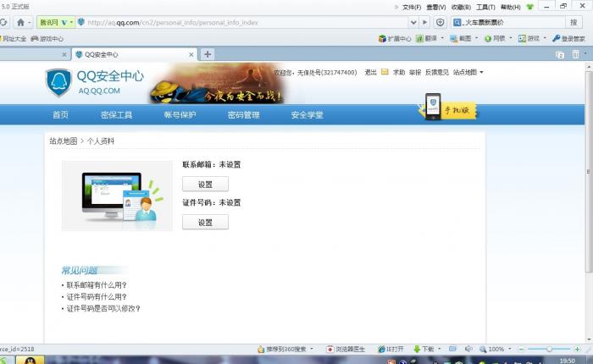Click the security shield button beside address bar
The width and height of the screenshot is (593, 364).
pyautogui.click(x=441, y=22)
